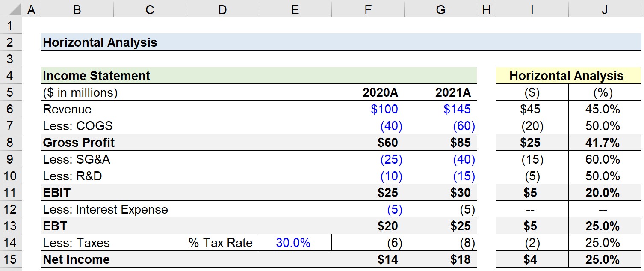Click the yellow Horizontal Analysis header
Screen dimensions: 644x271
pyautogui.click(x=568, y=76)
